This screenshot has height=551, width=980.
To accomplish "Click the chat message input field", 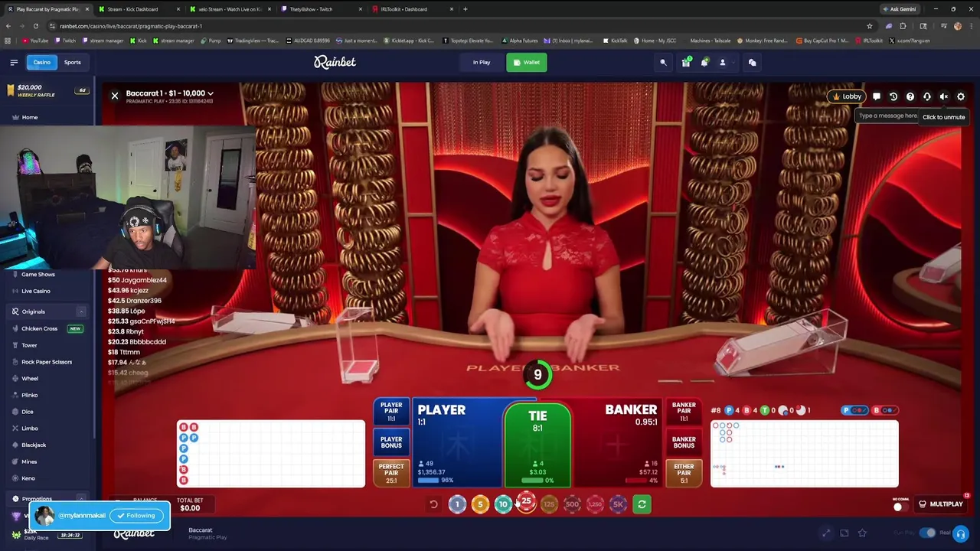I will click(x=887, y=116).
